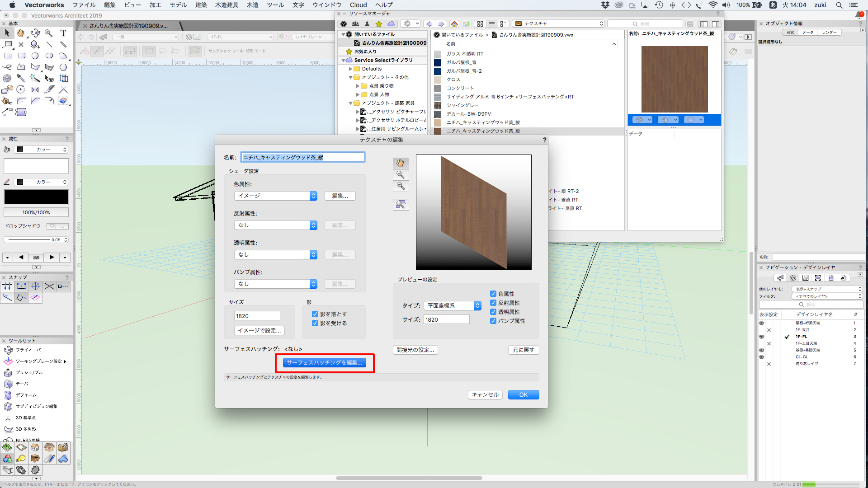Expand the Defaults folder in Resource Manager

pyautogui.click(x=350, y=69)
